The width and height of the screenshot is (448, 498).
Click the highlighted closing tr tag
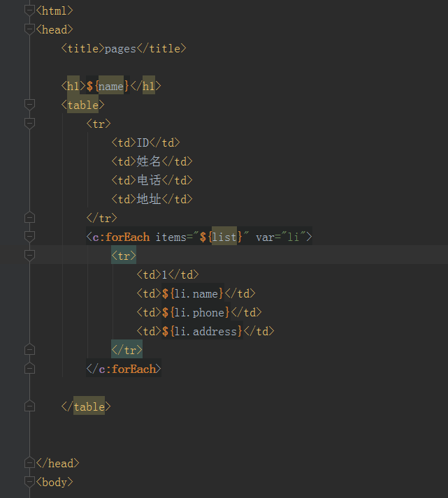(x=127, y=350)
